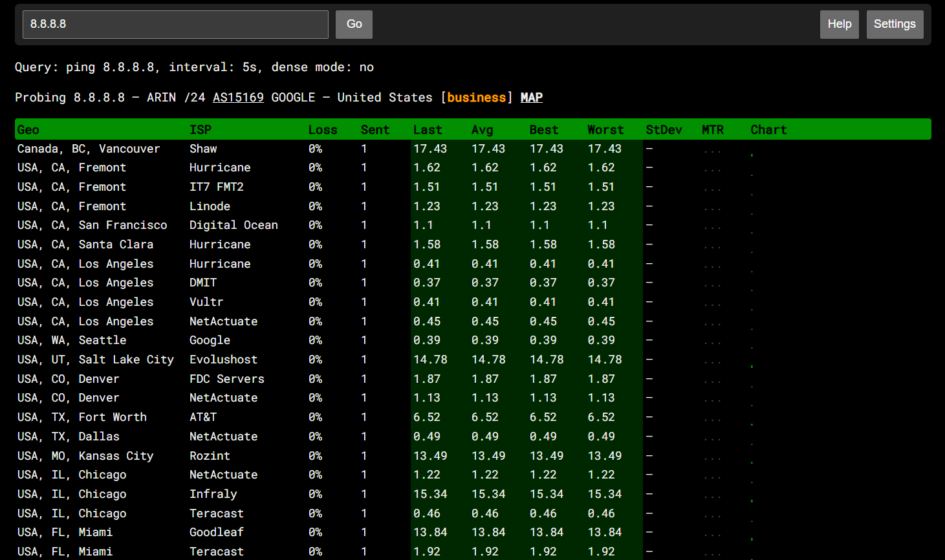Click Avg value 14.78 in Salt Lake City row

tap(488, 360)
